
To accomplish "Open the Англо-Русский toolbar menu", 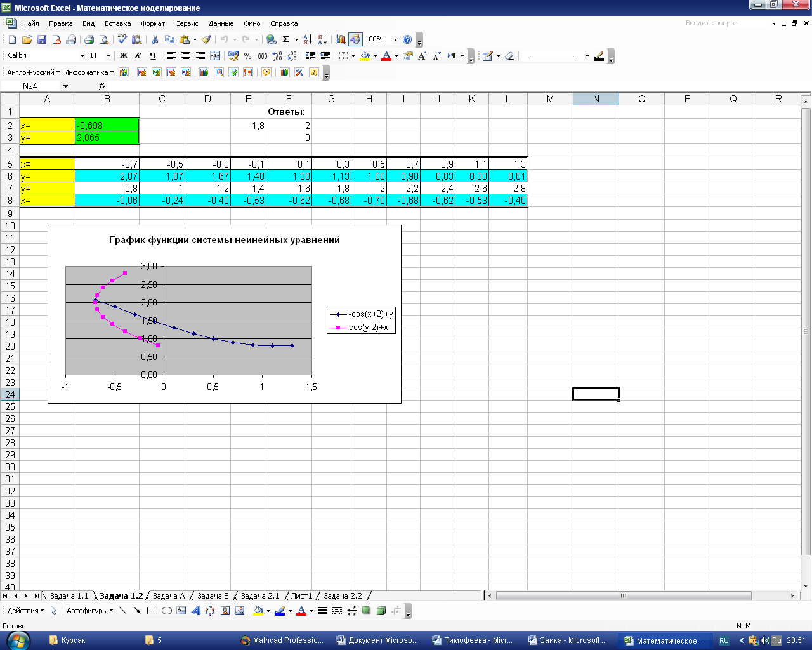I will tap(33, 72).
